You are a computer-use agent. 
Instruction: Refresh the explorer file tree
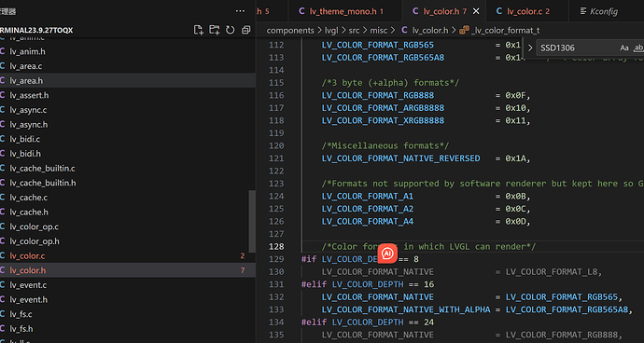pos(230,30)
